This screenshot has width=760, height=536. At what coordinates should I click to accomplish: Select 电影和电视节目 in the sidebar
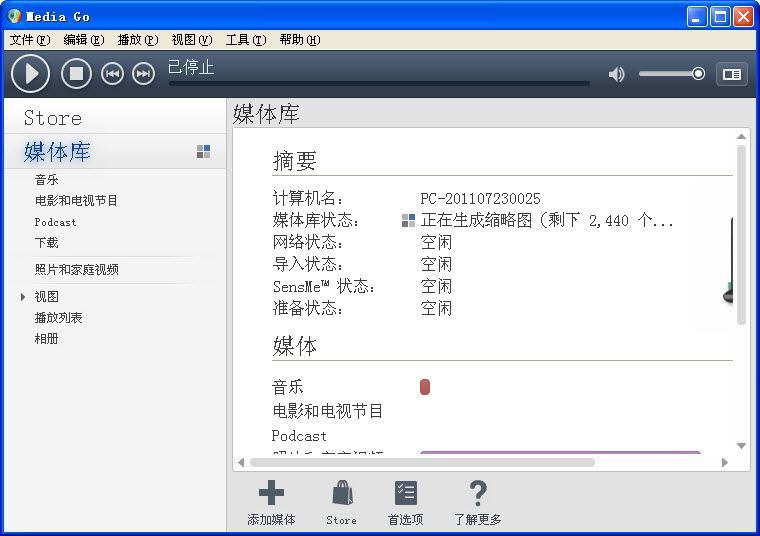[76, 201]
